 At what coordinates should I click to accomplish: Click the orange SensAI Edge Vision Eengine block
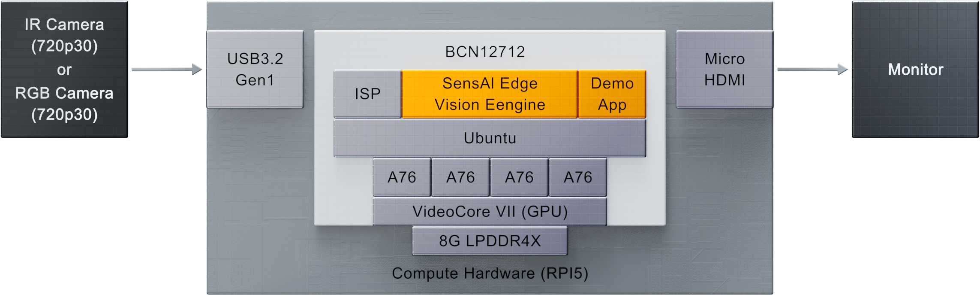click(x=490, y=94)
